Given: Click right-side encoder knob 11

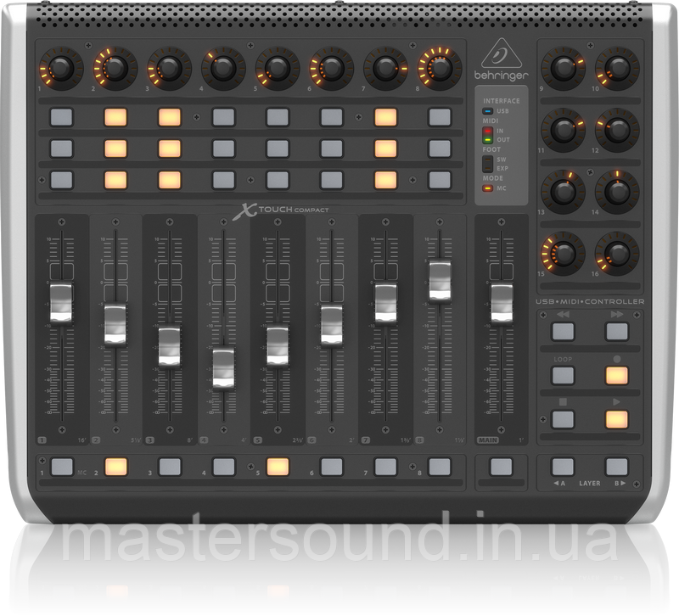Looking at the screenshot, I should (563, 130).
